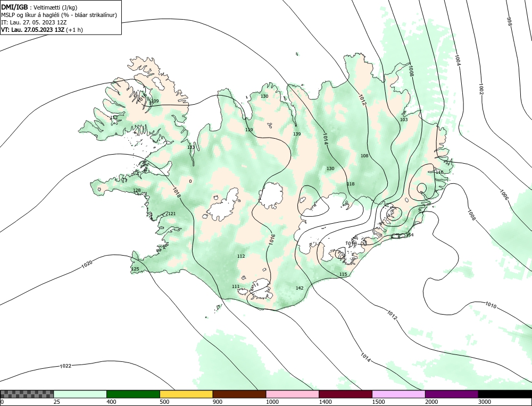
Task: Click the legend value '25'
Action: pos(57,402)
